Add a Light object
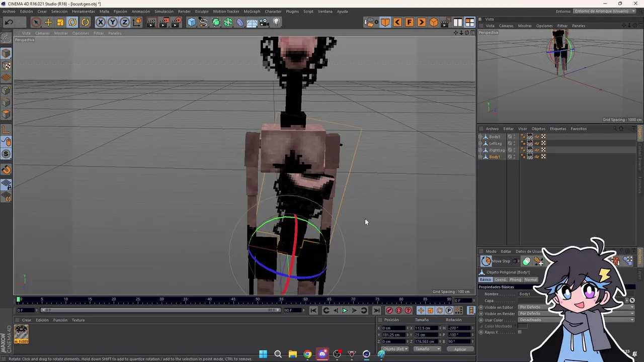 (x=276, y=22)
